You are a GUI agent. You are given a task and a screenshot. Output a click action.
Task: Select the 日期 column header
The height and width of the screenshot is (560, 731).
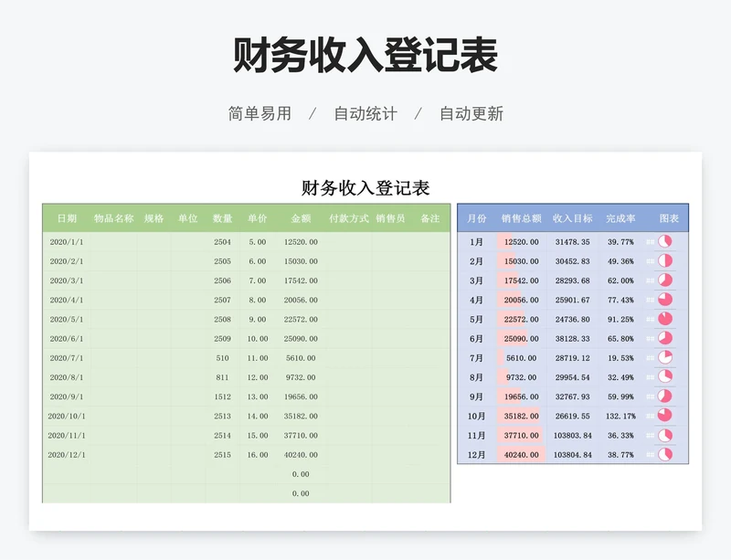click(x=67, y=219)
